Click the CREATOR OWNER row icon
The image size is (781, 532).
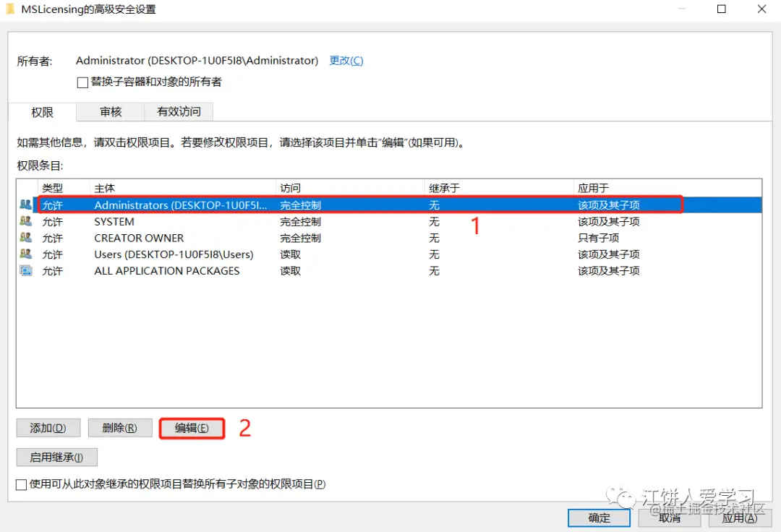(x=25, y=237)
